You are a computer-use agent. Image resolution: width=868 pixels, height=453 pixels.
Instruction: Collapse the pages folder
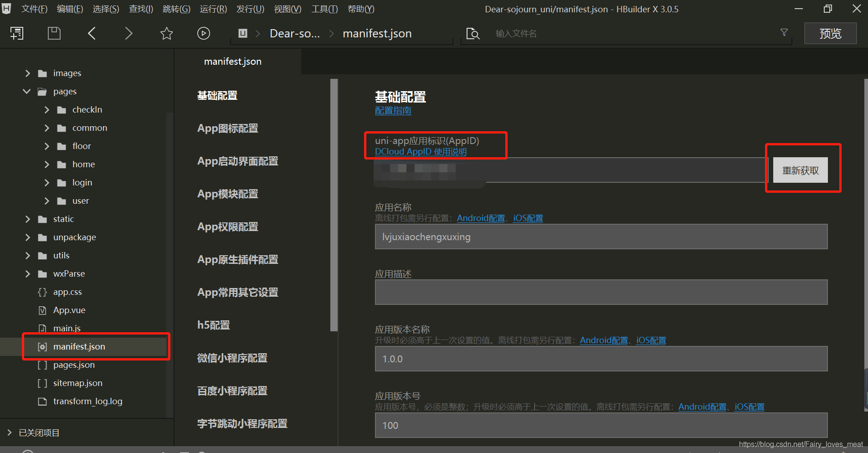coord(26,91)
